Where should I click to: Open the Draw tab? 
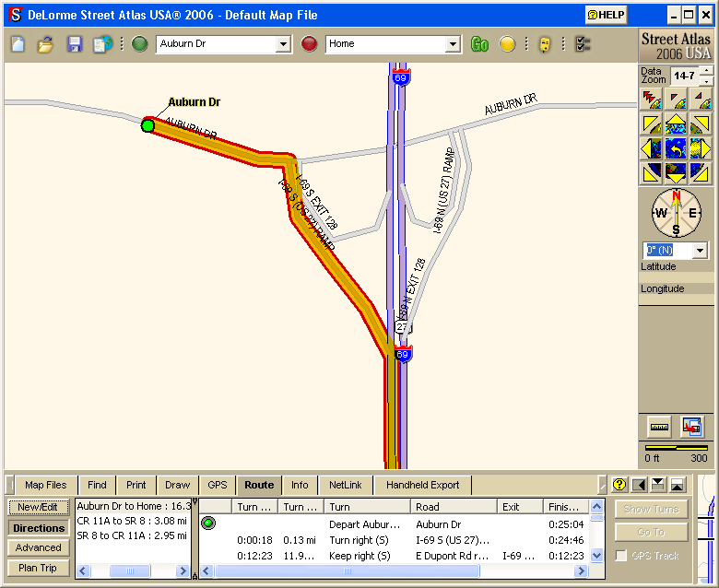click(x=178, y=485)
